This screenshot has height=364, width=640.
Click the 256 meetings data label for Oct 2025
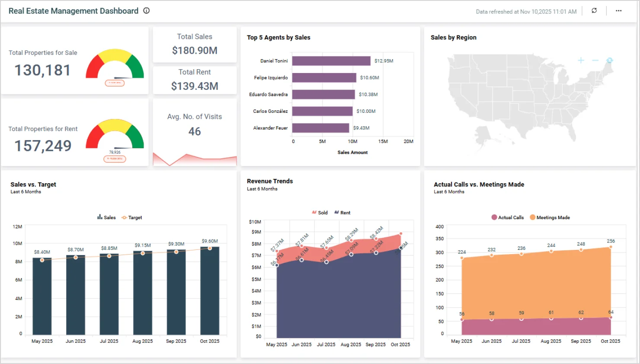[611, 241]
